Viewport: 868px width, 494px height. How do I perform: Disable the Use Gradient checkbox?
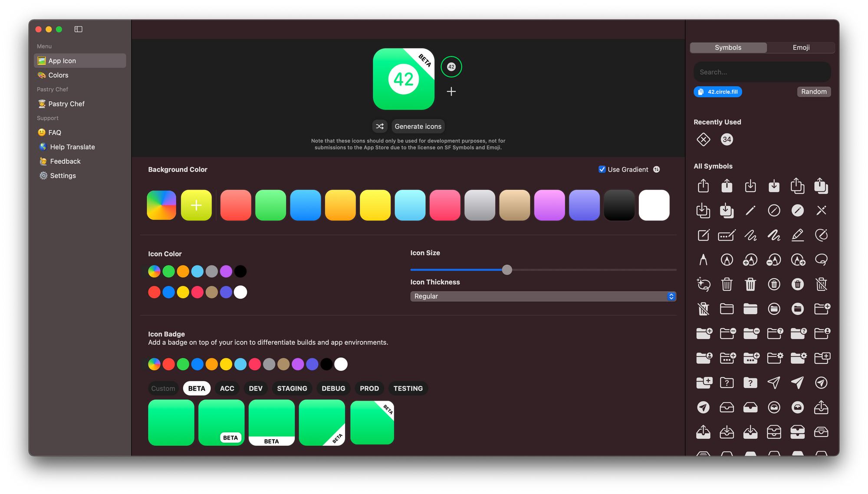[x=602, y=169]
